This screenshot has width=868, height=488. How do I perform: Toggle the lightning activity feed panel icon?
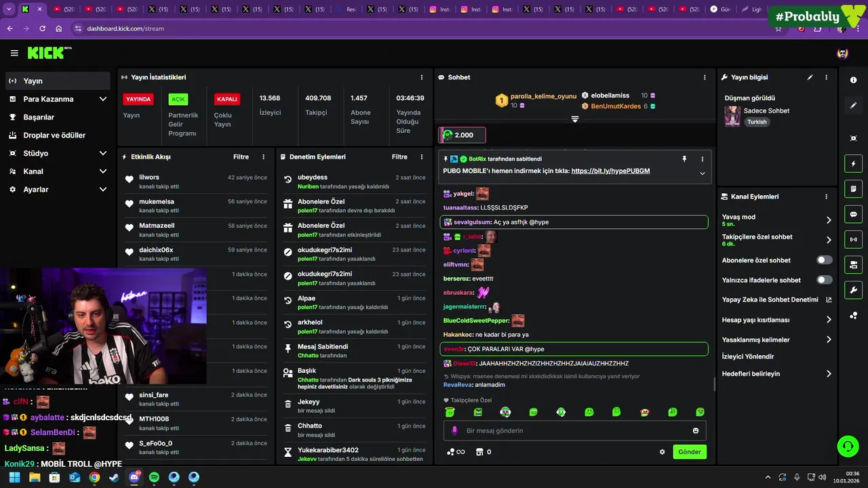[853, 163]
